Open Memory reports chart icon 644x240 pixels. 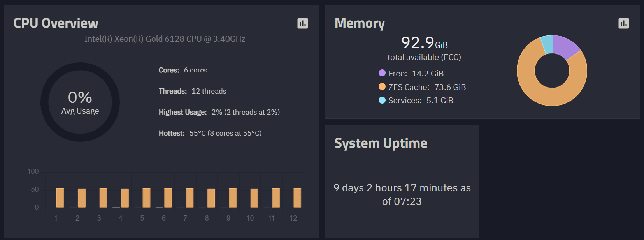(x=624, y=23)
